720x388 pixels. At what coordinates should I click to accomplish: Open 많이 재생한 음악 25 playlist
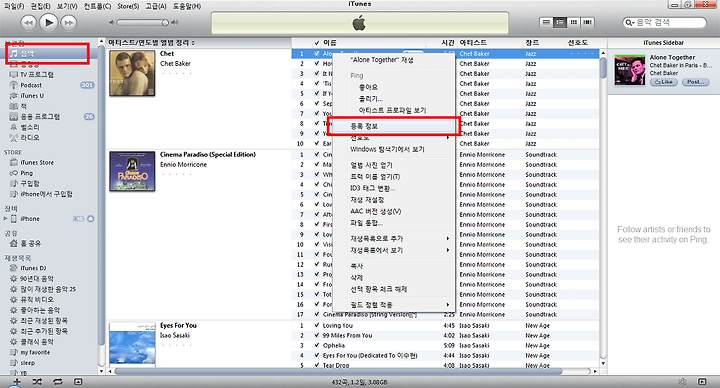click(x=48, y=289)
